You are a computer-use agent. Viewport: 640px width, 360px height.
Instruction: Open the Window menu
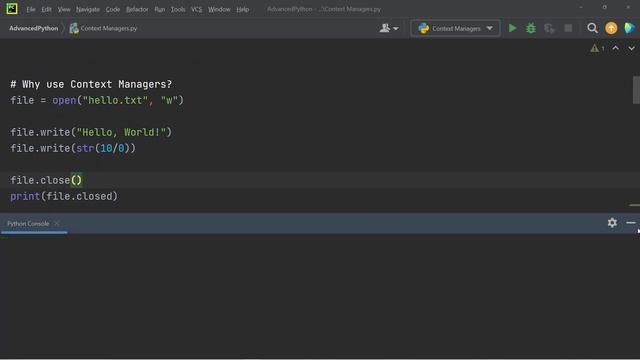coord(219,9)
